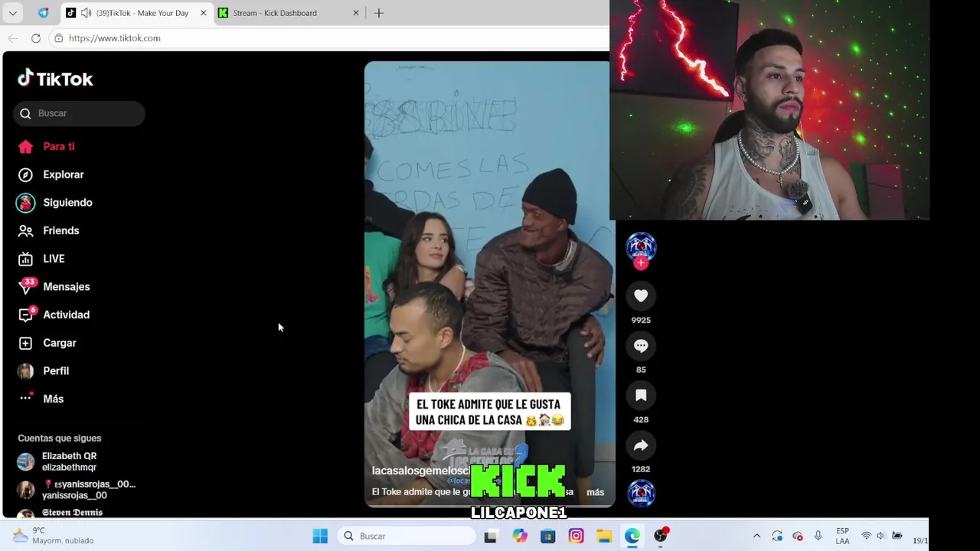
Task: Click the TikTok logo
Action: (x=55, y=79)
